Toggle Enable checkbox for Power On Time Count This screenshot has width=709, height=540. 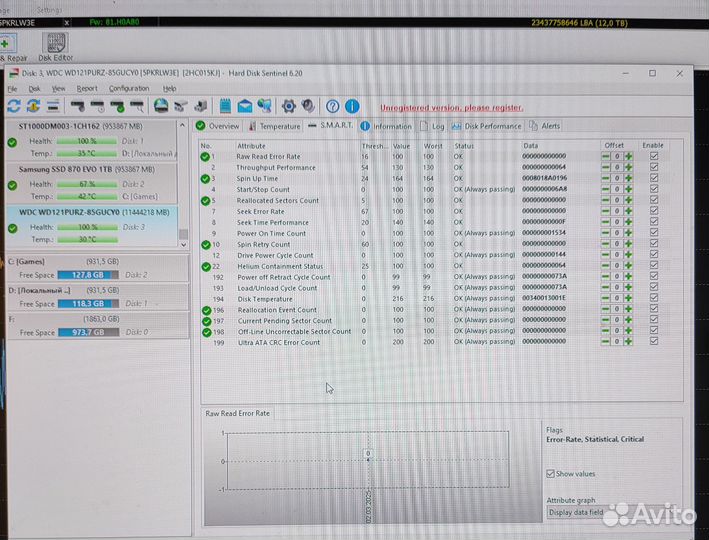[653, 232]
